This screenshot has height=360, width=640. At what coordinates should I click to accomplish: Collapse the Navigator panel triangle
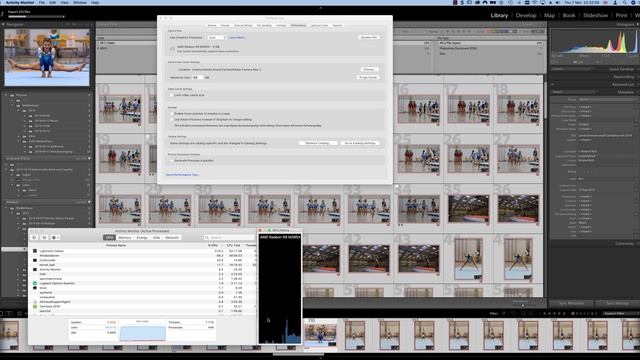[x=3, y=24]
